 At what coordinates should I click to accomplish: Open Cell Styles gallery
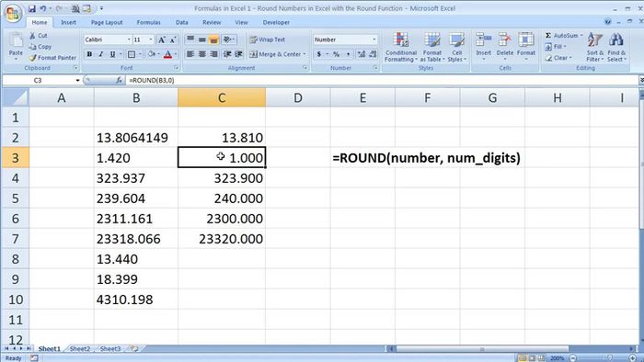pyautogui.click(x=456, y=48)
